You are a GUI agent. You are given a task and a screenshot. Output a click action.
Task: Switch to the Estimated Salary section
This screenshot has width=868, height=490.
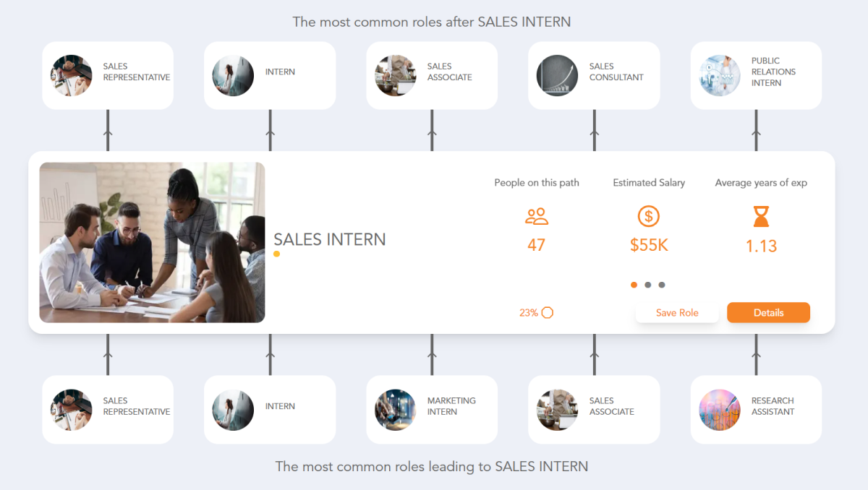pos(648,182)
